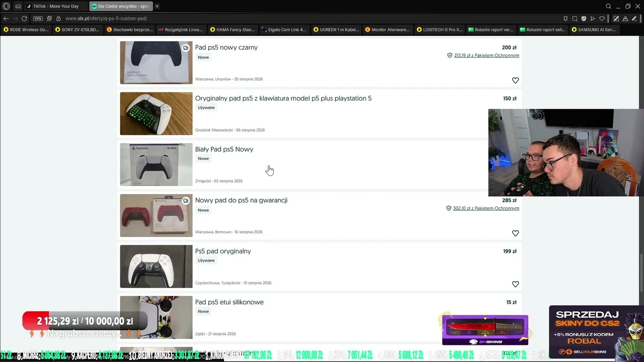Go forward to the next page

(x=15, y=19)
